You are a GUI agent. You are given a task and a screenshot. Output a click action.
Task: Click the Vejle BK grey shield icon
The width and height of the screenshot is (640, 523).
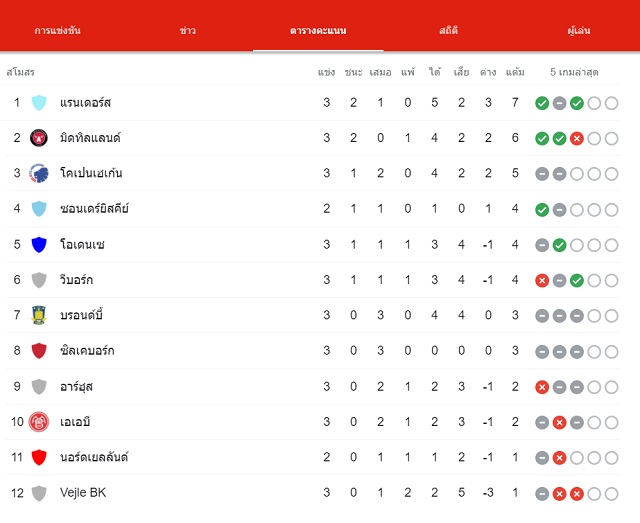click(39, 493)
